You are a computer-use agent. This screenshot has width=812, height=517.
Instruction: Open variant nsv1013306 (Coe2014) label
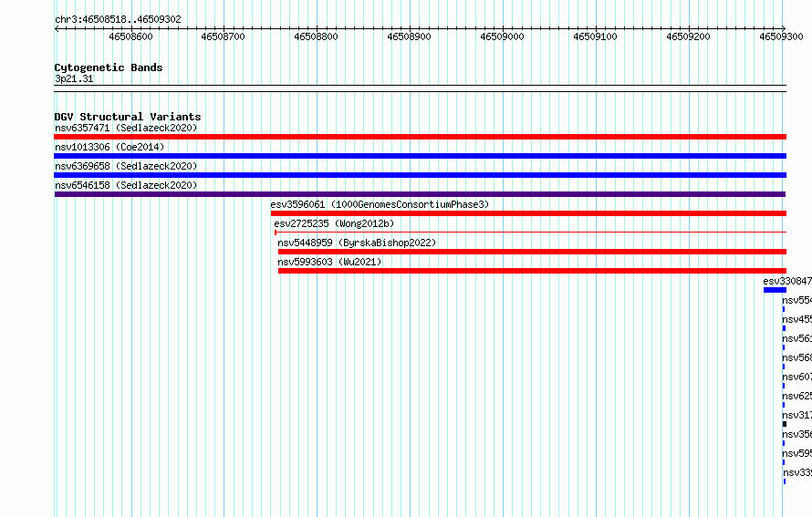[109, 147]
